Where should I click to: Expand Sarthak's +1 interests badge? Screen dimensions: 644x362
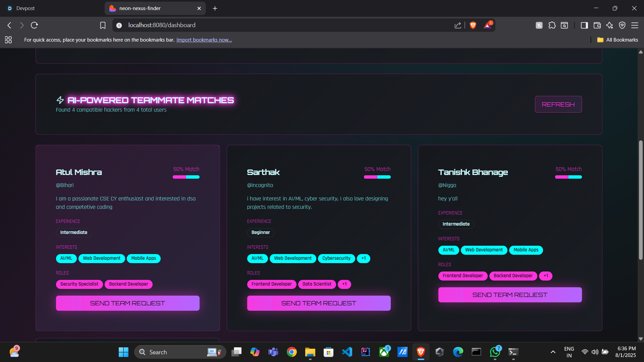point(364,258)
